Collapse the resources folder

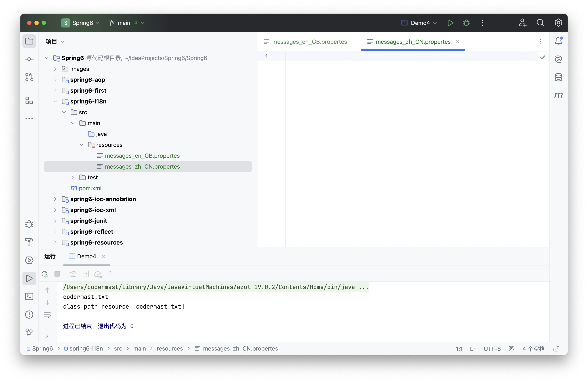pos(81,145)
